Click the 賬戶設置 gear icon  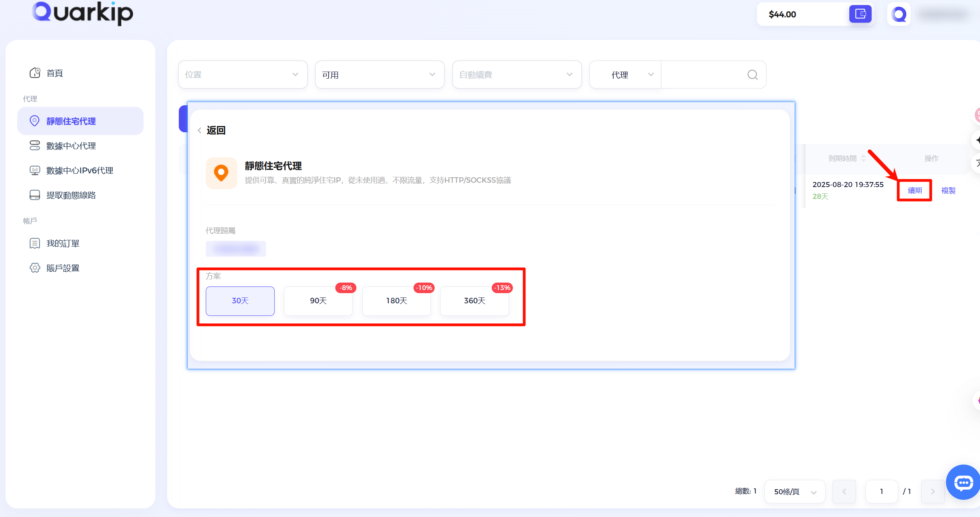click(x=35, y=268)
